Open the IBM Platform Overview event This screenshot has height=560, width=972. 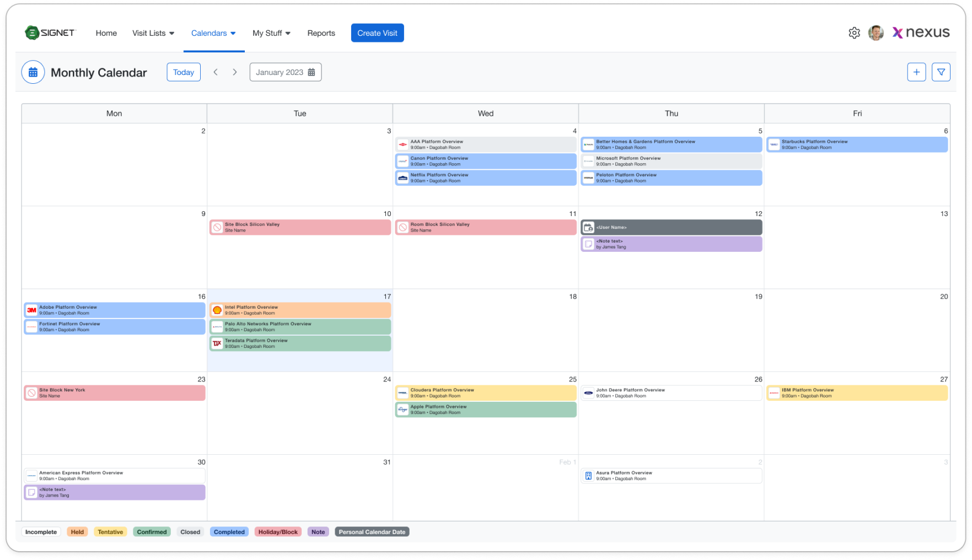tap(857, 393)
